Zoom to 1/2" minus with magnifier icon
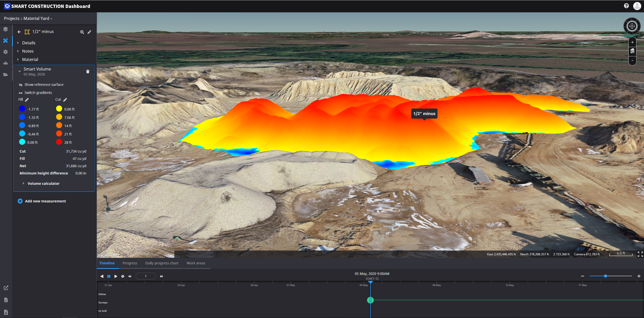This screenshot has height=318, width=644. [82, 32]
